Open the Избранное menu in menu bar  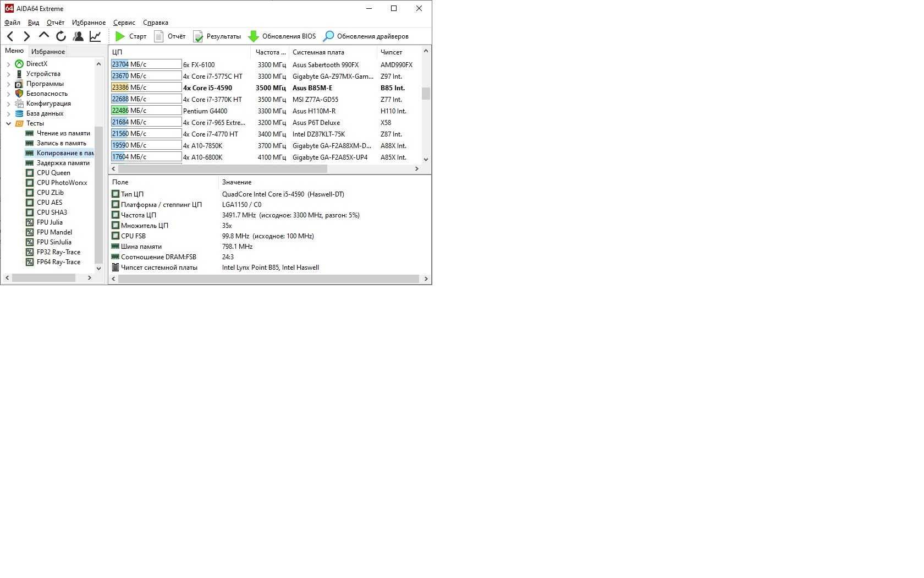[89, 23]
